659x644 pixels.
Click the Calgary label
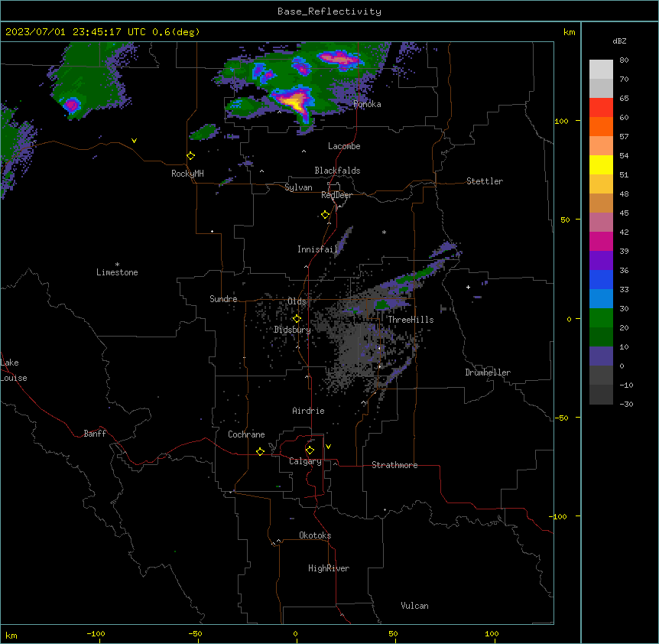tap(305, 461)
